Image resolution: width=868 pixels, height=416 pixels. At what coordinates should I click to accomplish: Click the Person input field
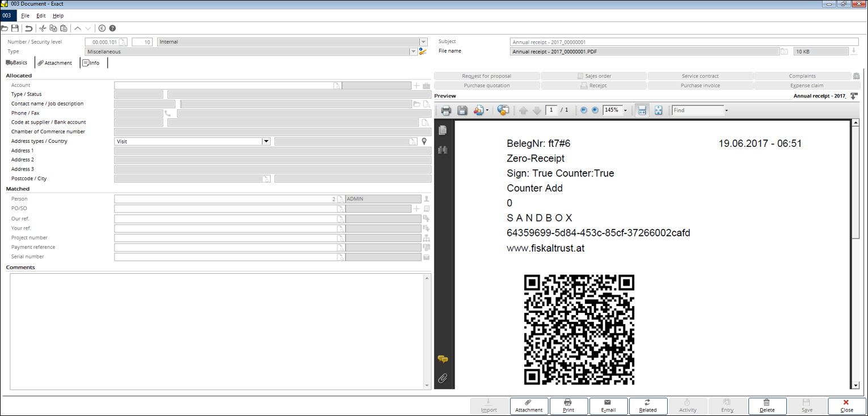point(225,199)
